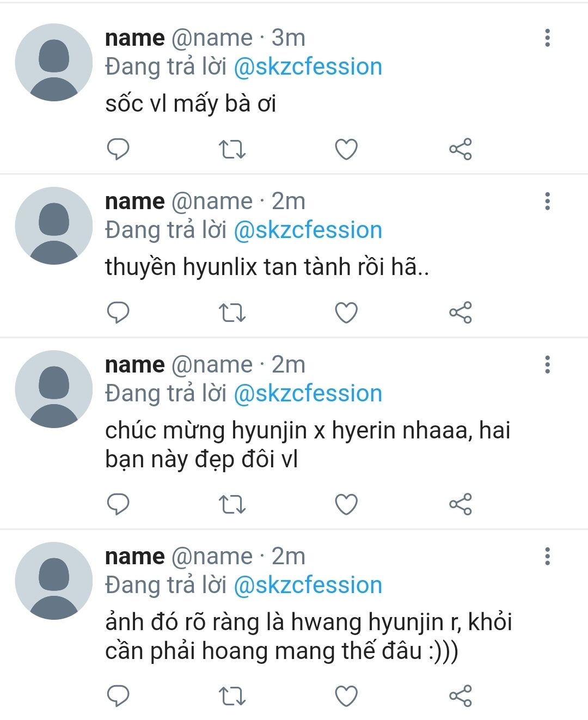Screen dimensions: 588x720
Task: Open three-dot menu on "chúc mừng" tweet
Action: pyautogui.click(x=547, y=365)
